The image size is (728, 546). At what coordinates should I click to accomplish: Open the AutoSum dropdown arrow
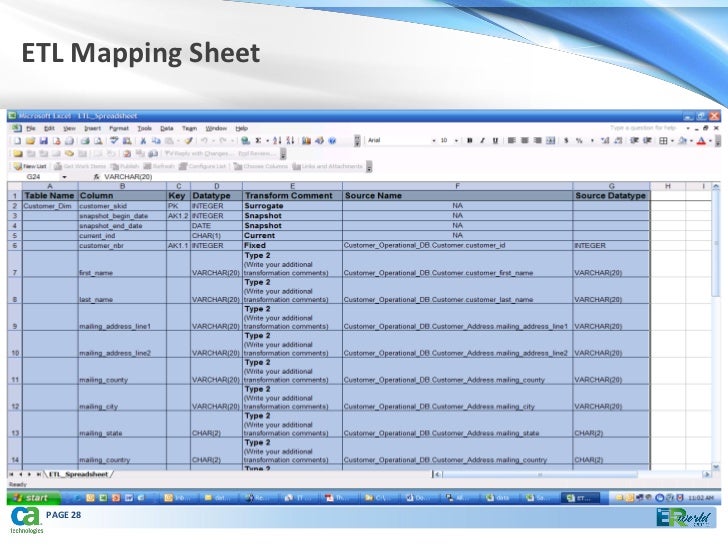[x=267, y=141]
